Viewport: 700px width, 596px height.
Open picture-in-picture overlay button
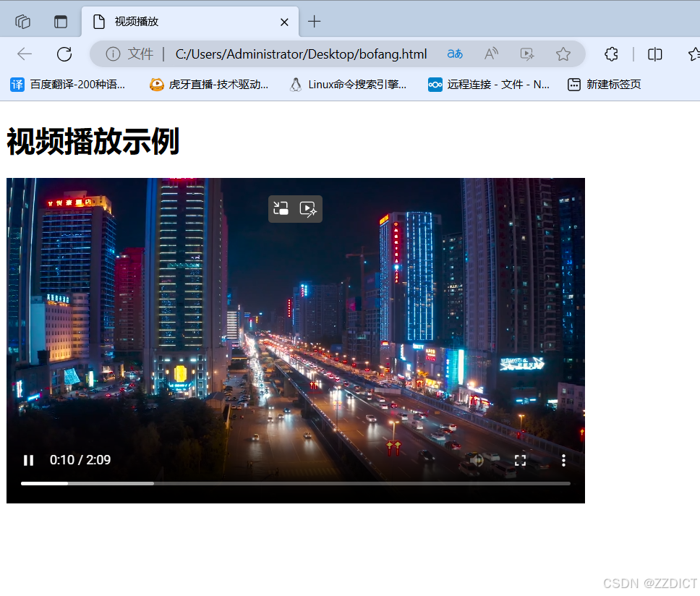click(281, 208)
